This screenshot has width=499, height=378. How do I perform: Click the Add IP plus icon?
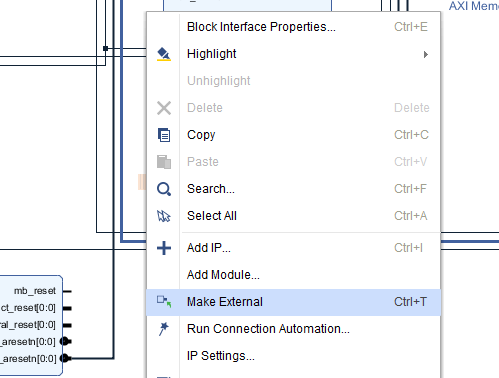point(164,248)
